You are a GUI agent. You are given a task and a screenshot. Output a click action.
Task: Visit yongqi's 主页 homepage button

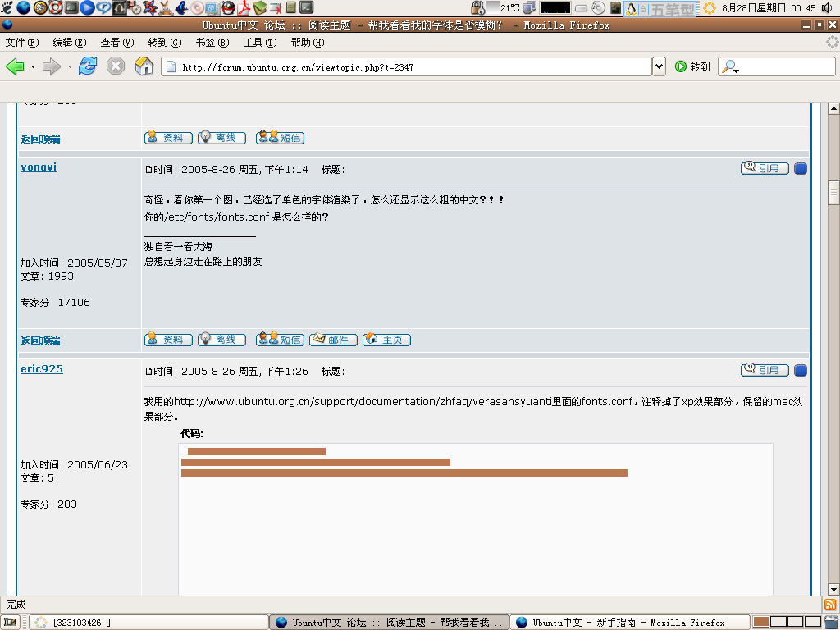[x=387, y=340]
